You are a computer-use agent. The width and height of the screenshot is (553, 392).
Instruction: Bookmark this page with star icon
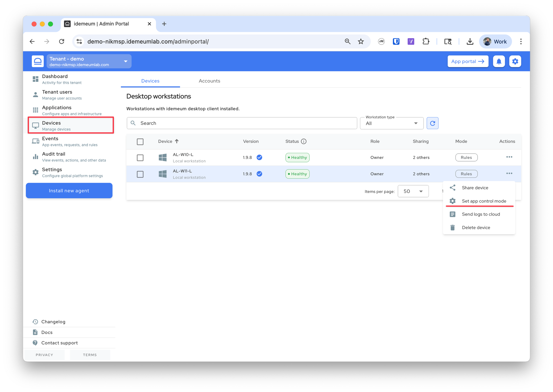[361, 42]
